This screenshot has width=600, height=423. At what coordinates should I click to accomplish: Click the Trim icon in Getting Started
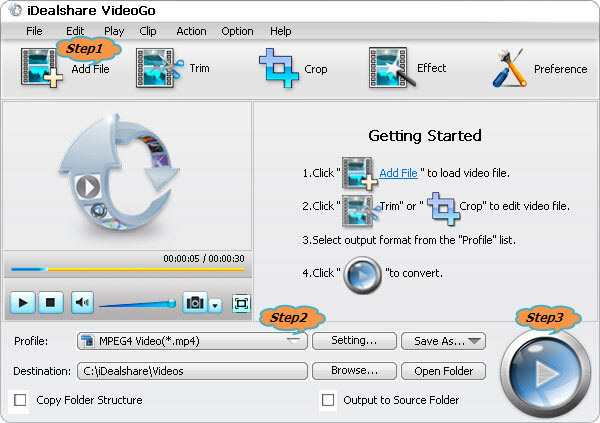pyautogui.click(x=360, y=211)
